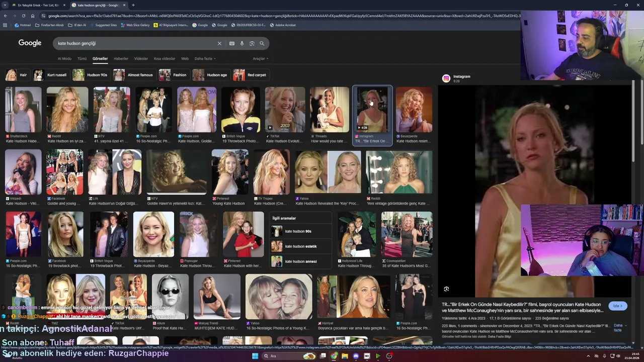Close the 'kate hudson gençliği' tab
Image resolution: width=644 pixels, height=362 pixels.
tap(124, 5)
